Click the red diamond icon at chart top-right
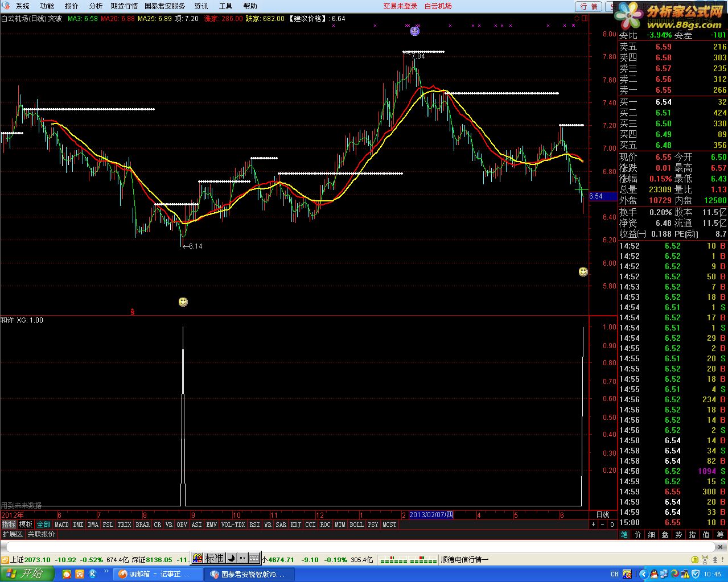The height and width of the screenshot is (582, 728). coord(577,18)
